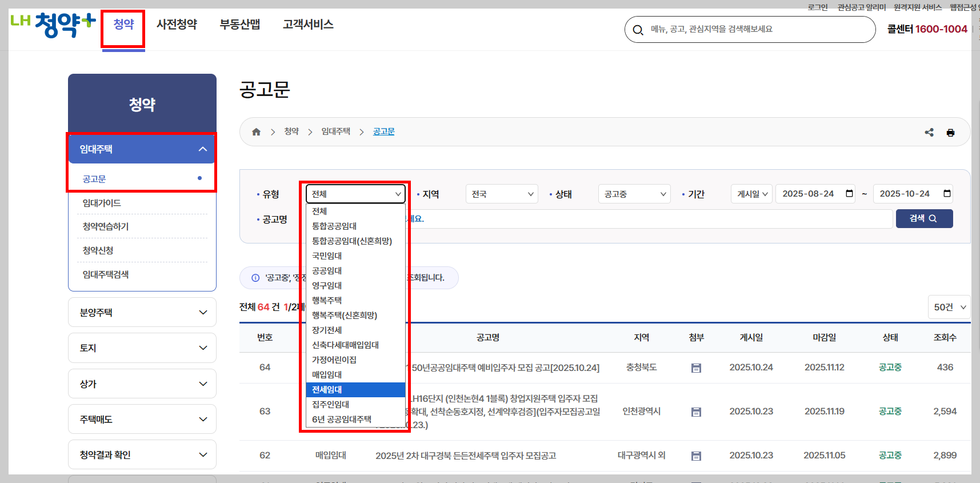Collapse the 임대주택 sidebar section
This screenshot has width=980, height=483.
pyautogui.click(x=142, y=149)
